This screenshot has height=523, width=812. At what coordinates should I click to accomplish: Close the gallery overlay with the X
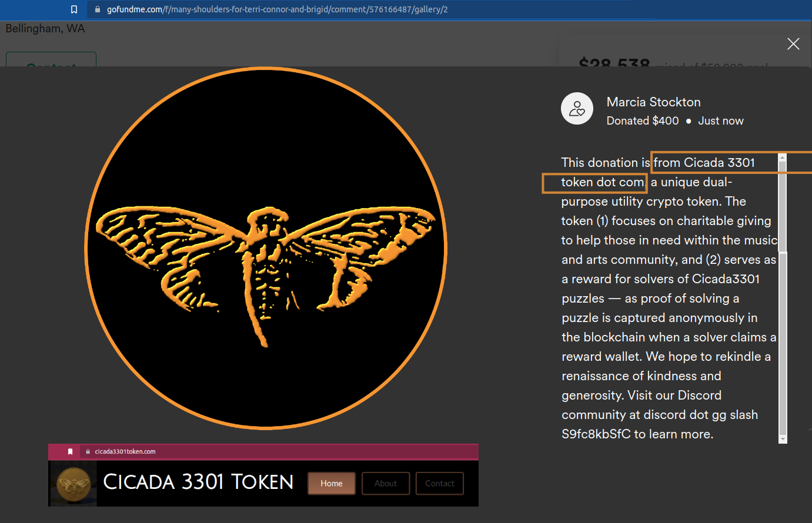(x=793, y=44)
